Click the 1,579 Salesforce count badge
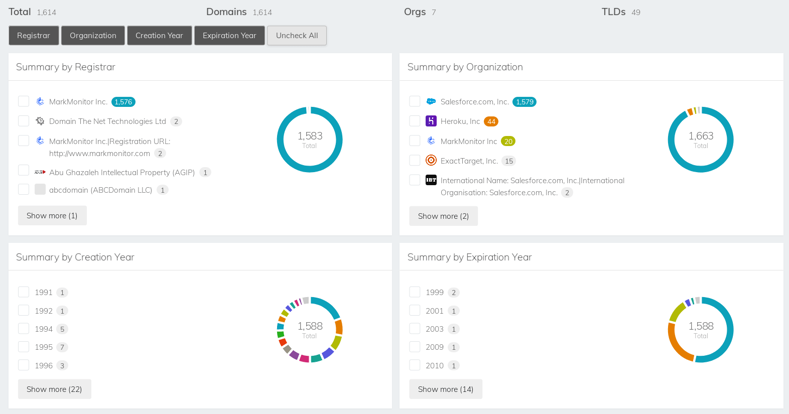This screenshot has height=414, width=789. pyautogui.click(x=524, y=102)
